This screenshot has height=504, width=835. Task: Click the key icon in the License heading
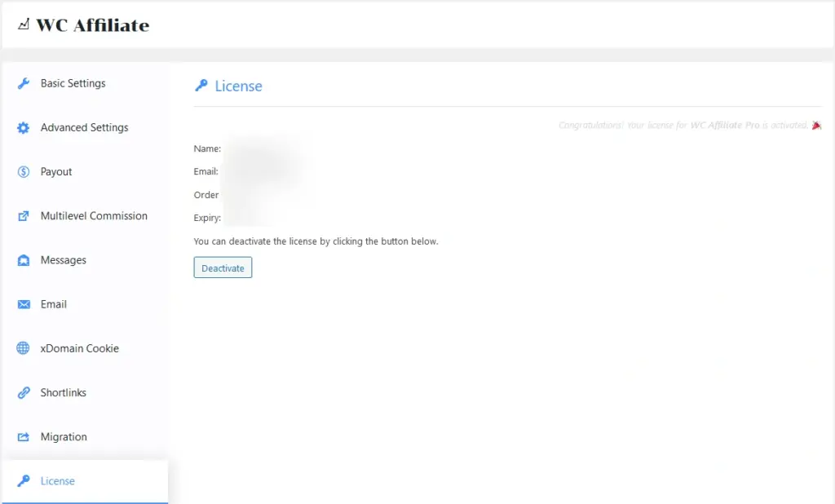pos(201,86)
